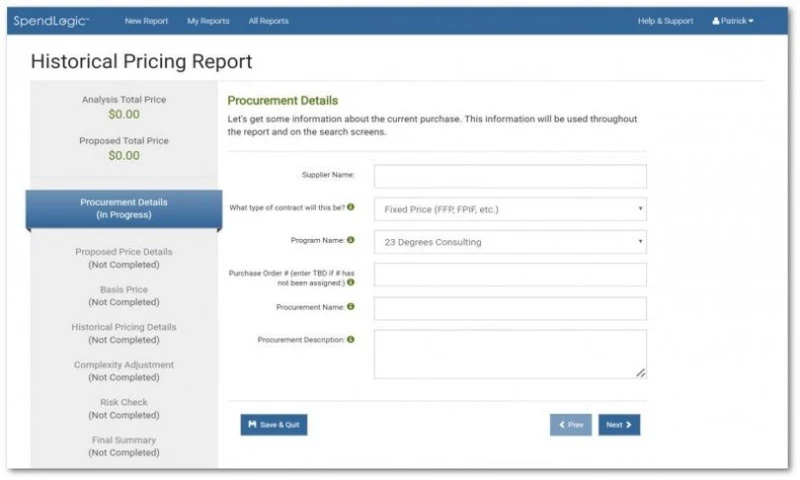Focus the Purchase Order number field
The height and width of the screenshot is (480, 800).
click(510, 275)
